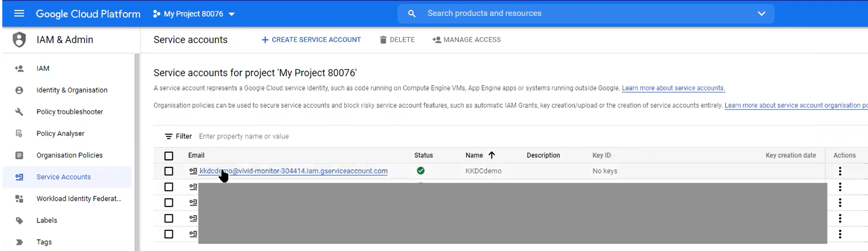Check the third service account row box
This screenshot has height=251, width=868.
pyautogui.click(x=168, y=203)
